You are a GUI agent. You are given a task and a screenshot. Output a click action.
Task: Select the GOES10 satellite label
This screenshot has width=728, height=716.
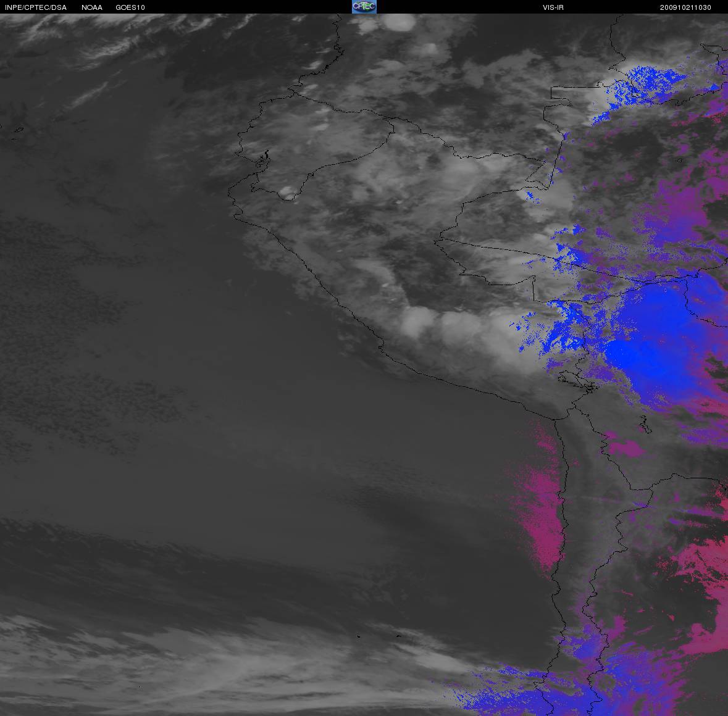[x=130, y=7]
